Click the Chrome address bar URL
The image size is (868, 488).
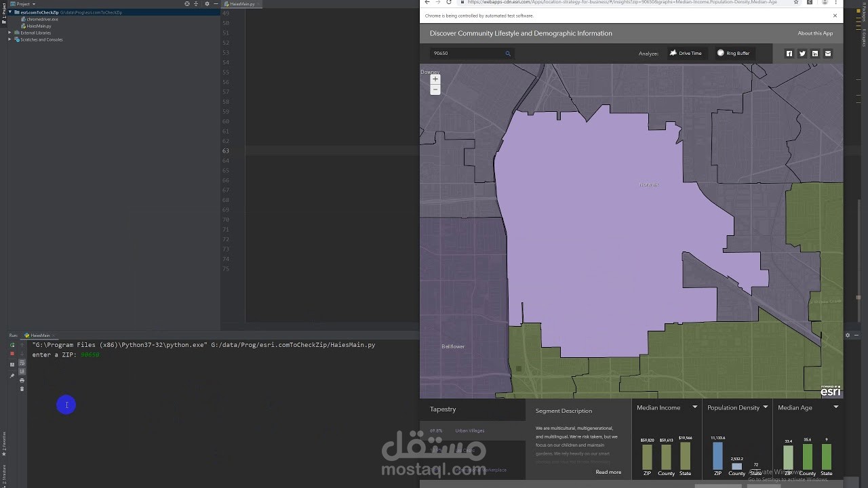tap(622, 2)
